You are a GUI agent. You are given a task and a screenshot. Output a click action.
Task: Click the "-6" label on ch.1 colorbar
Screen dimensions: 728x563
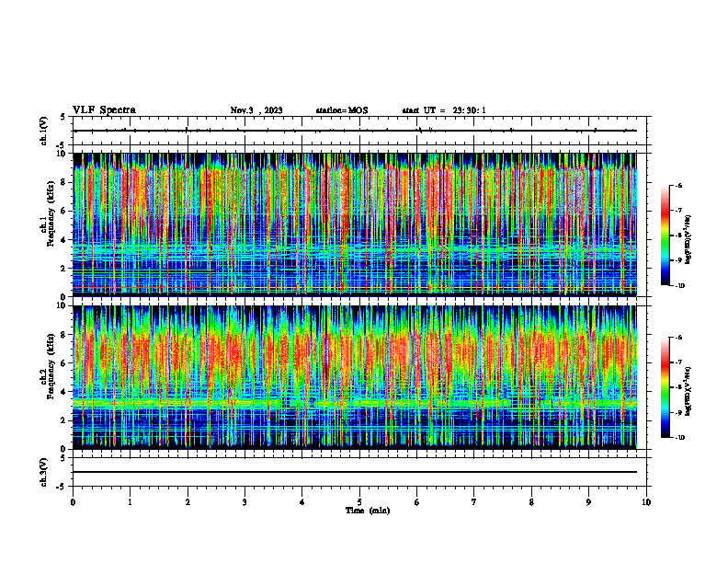[678, 185]
